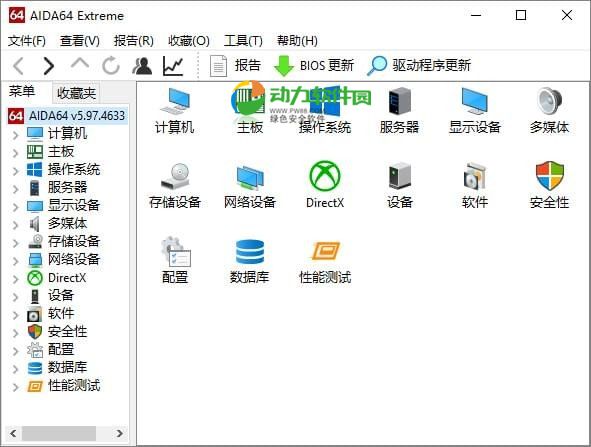Click the refresh toolbar icon

(x=111, y=66)
